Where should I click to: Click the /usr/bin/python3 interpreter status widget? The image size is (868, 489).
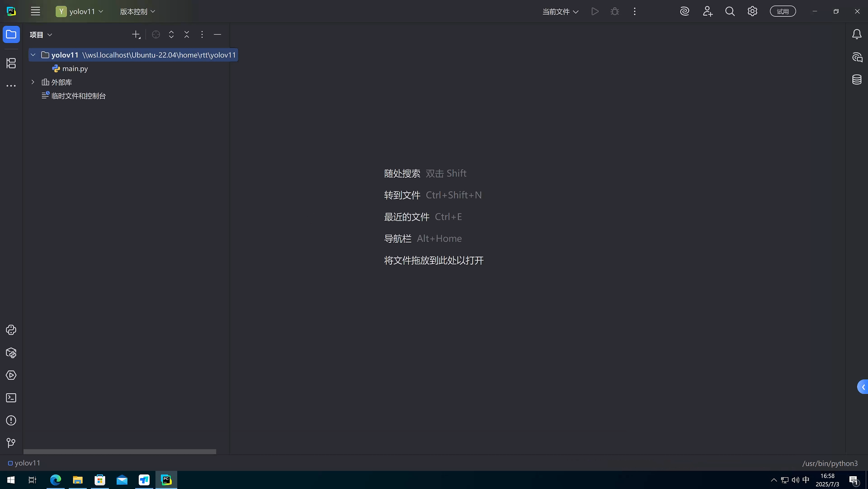pyautogui.click(x=830, y=463)
